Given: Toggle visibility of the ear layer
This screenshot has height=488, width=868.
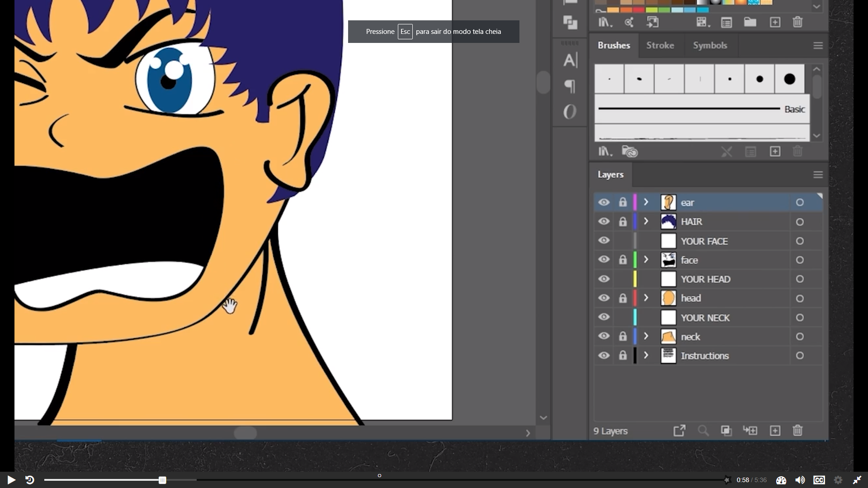Looking at the screenshot, I should (604, 202).
